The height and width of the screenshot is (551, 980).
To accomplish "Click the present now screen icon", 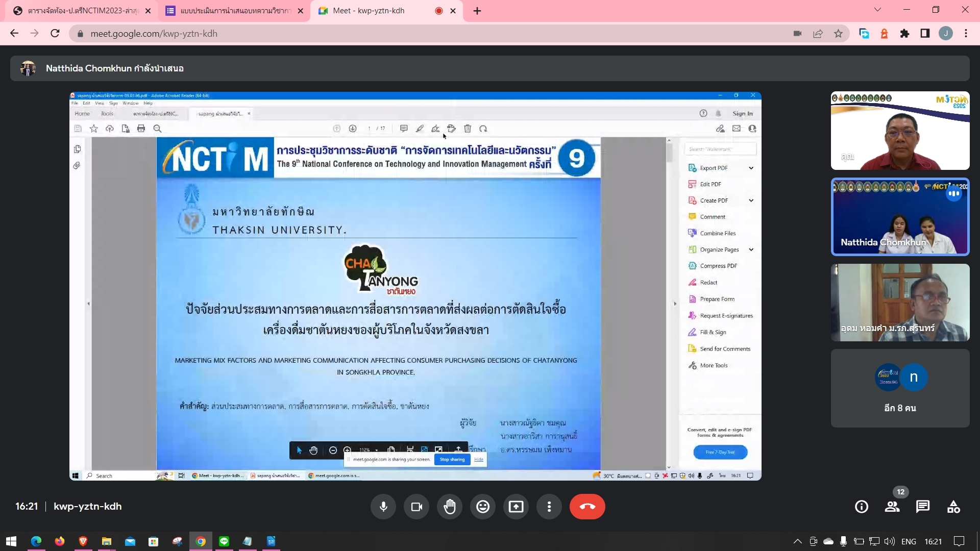I will tap(516, 507).
